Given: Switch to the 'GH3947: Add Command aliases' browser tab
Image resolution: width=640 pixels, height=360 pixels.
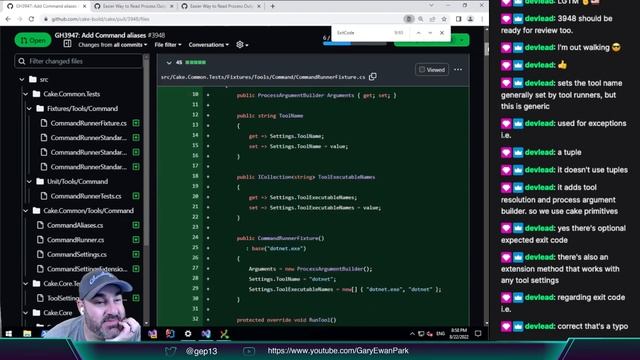Looking at the screenshot, I should click(x=46, y=6).
